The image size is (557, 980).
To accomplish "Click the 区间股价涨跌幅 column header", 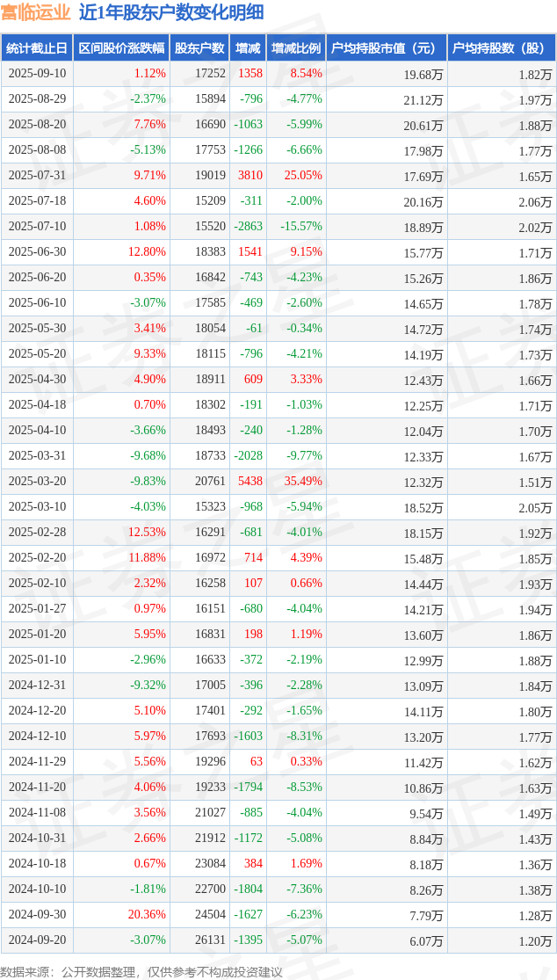I will [121, 48].
